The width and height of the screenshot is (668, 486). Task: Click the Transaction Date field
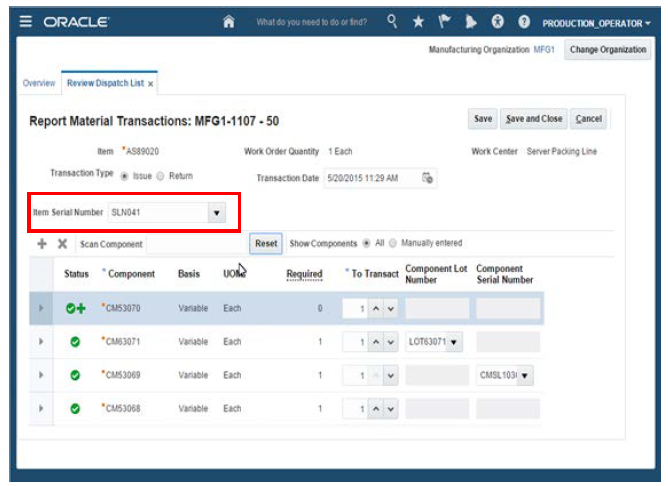coord(371,178)
